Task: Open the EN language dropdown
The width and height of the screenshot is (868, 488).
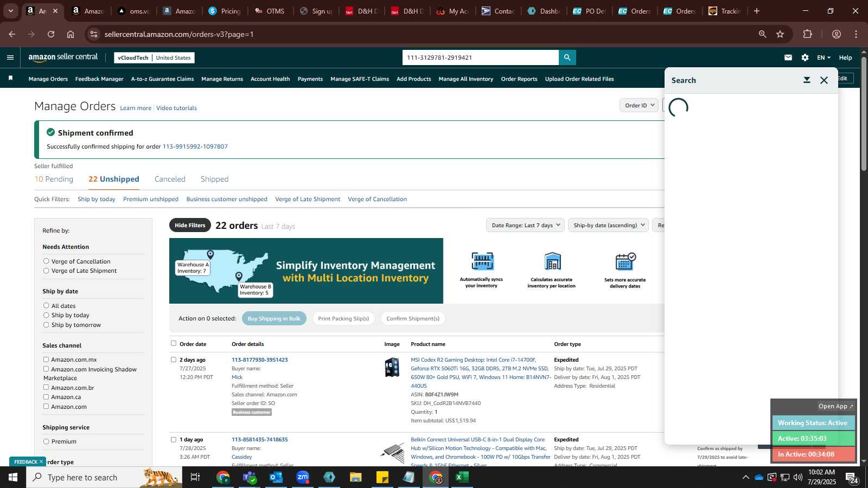Action: coord(824,57)
